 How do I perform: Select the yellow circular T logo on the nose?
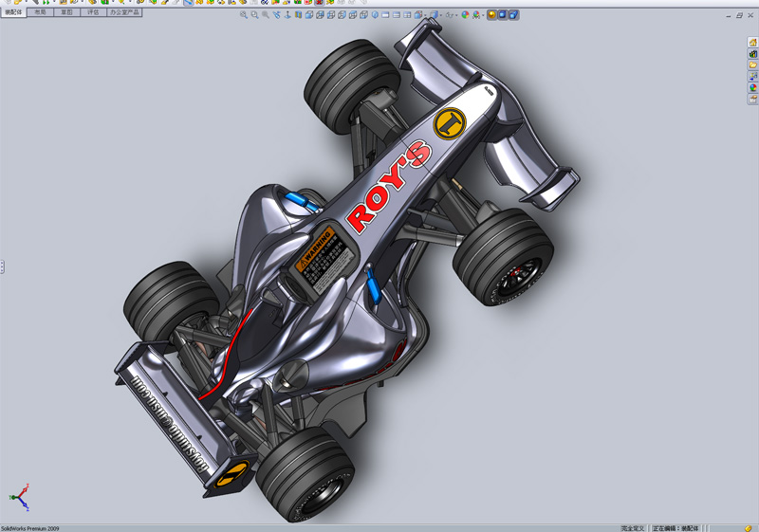(x=450, y=123)
